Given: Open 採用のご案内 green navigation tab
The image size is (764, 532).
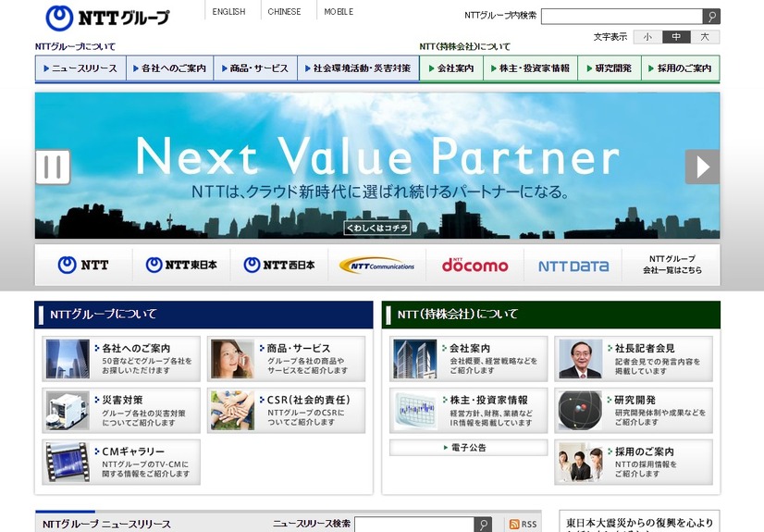Looking at the screenshot, I should [681, 68].
